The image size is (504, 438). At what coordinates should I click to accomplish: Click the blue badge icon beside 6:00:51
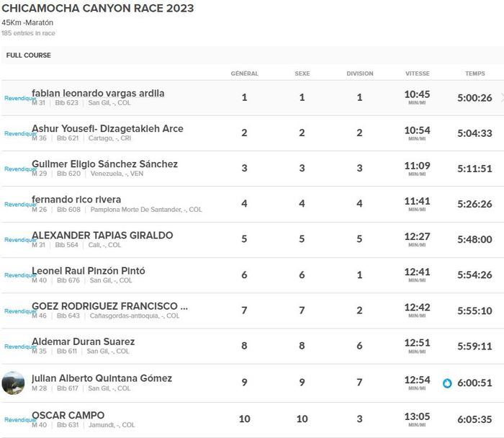tap(447, 383)
